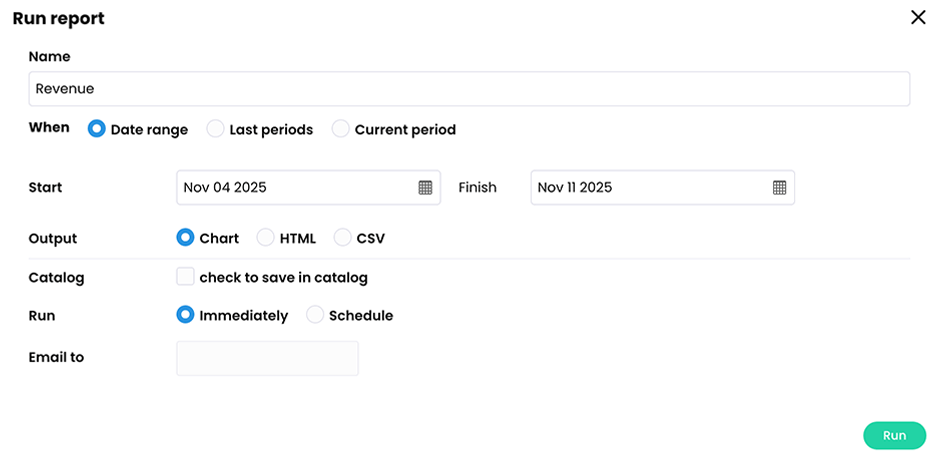Choose the Schedule run option
The height and width of the screenshot is (467, 941).
(x=315, y=315)
